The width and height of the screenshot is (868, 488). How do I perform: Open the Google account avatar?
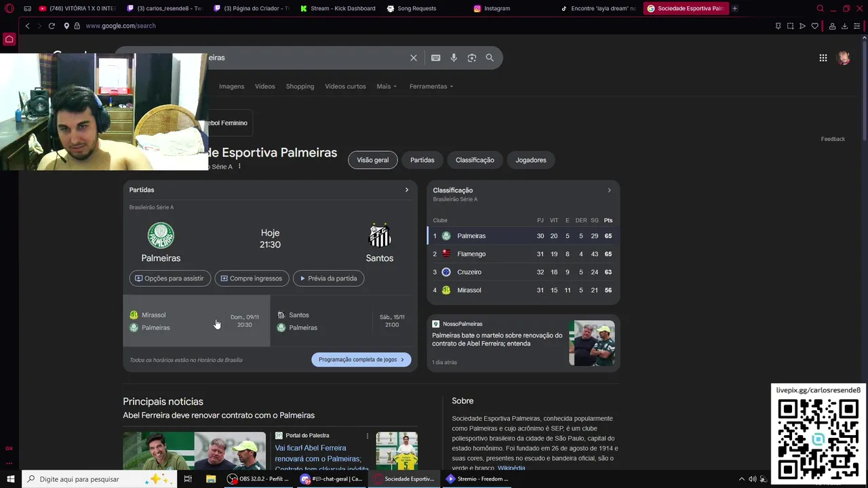pos(844,58)
